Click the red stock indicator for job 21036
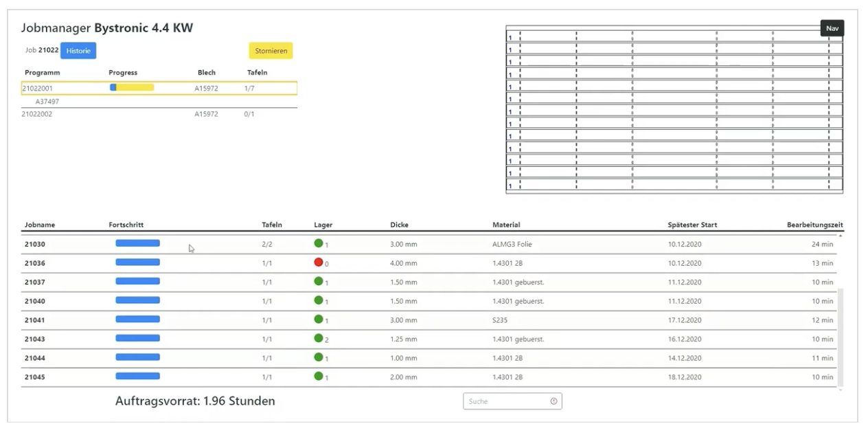 318,262
